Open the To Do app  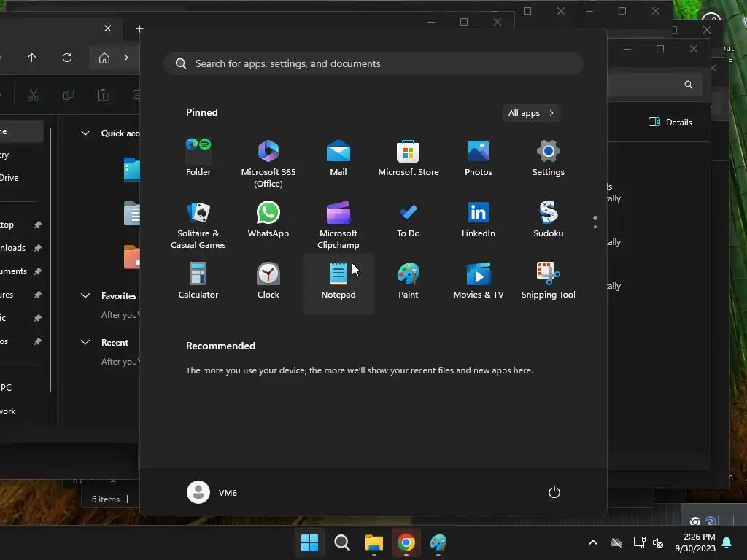click(x=409, y=219)
